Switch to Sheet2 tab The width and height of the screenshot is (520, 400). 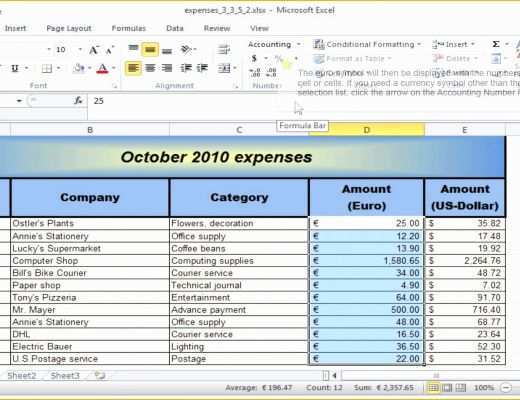[x=21, y=376]
